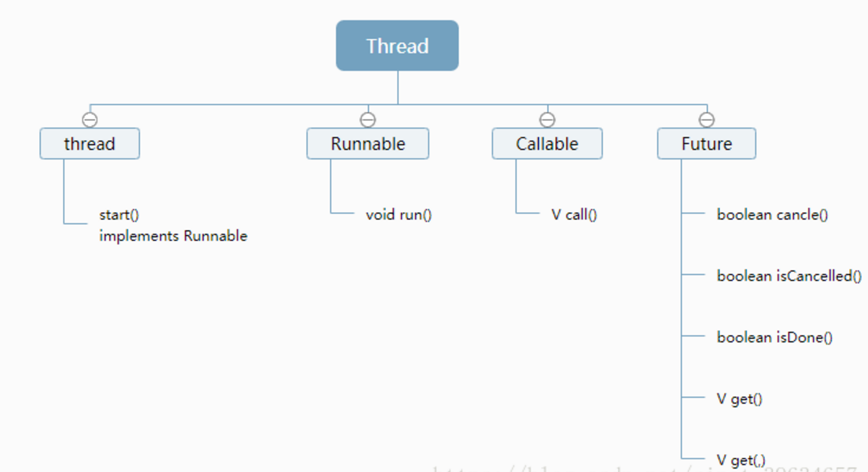The width and height of the screenshot is (868, 472).
Task: Collapse the Runnable branch
Action: 368,120
